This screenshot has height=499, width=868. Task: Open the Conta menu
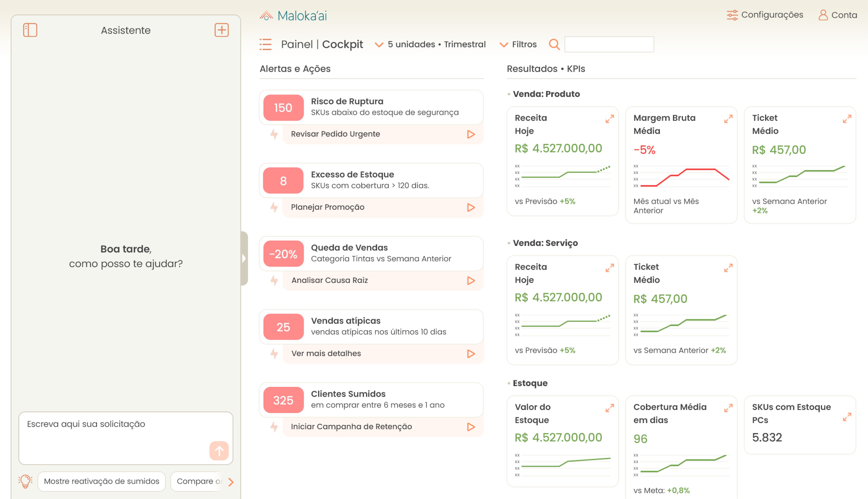(x=838, y=15)
